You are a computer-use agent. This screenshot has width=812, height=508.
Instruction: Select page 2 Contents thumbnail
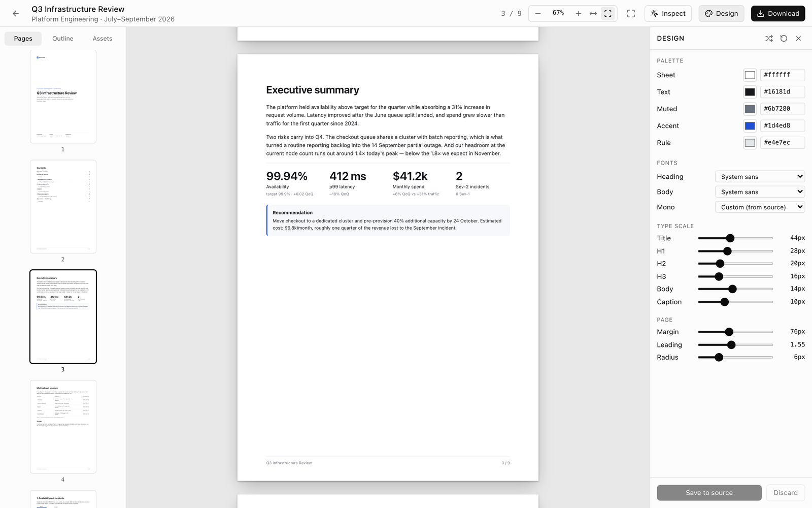tap(63, 207)
